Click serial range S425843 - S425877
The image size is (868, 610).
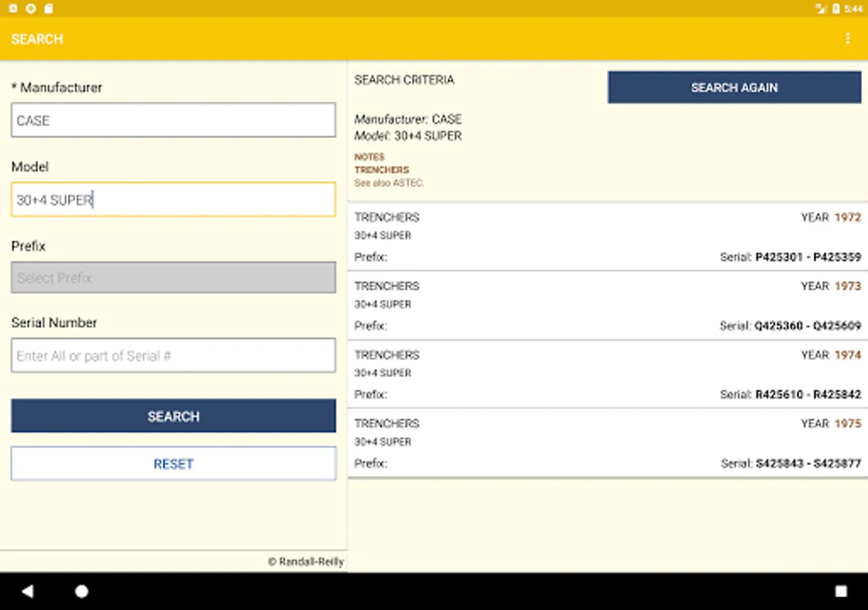pyautogui.click(x=808, y=464)
